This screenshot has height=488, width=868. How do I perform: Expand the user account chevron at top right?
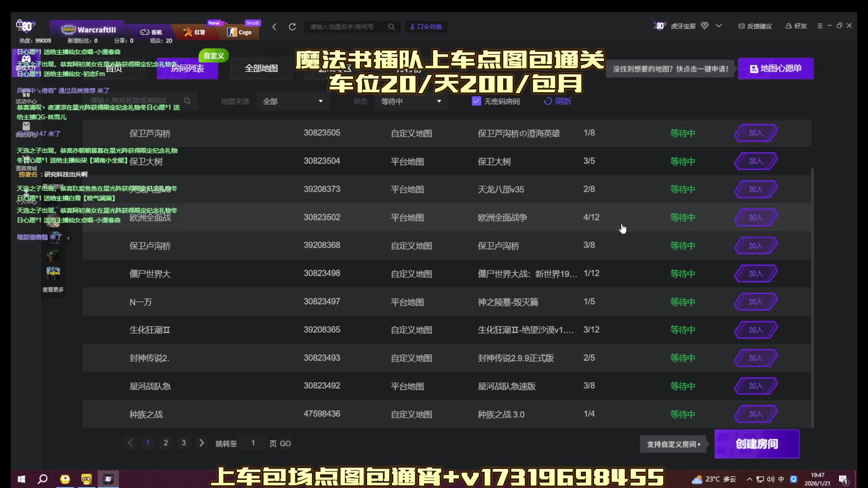[x=719, y=26]
